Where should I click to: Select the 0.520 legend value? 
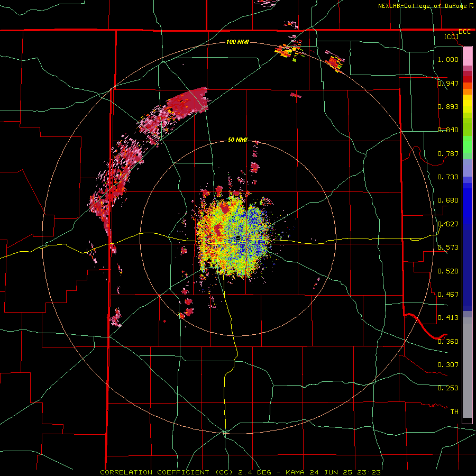[x=448, y=271]
